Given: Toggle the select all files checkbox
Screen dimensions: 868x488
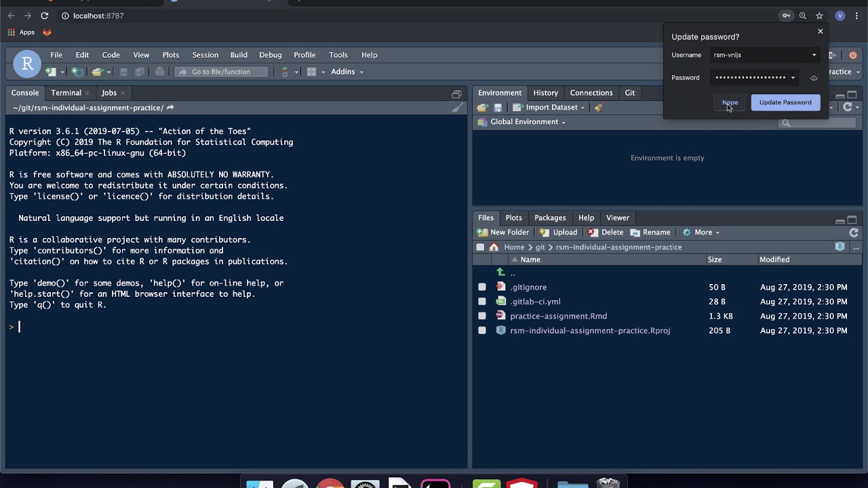Looking at the screenshot, I should click(480, 247).
